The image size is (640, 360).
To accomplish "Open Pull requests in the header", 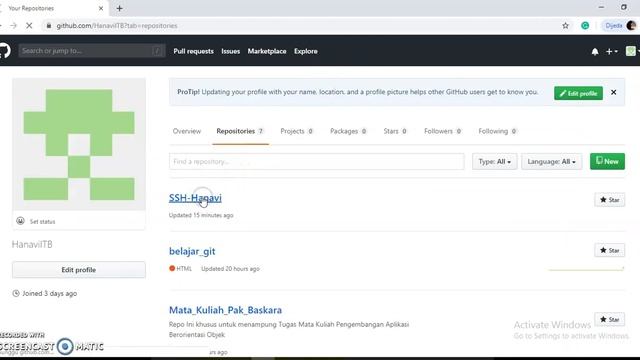I will pos(193,51).
